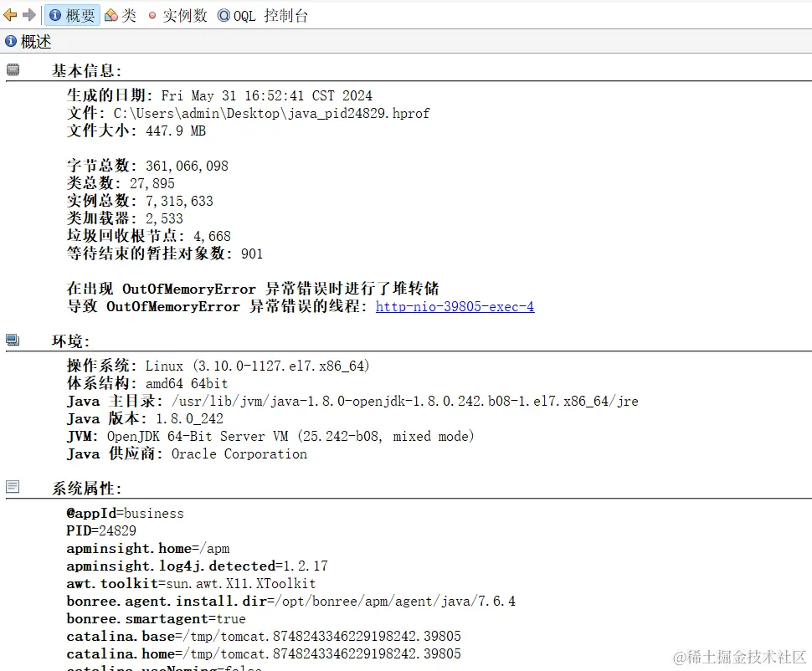Click the bonree.agent.install.dir property
The height and width of the screenshot is (671, 812).
pyautogui.click(x=291, y=602)
